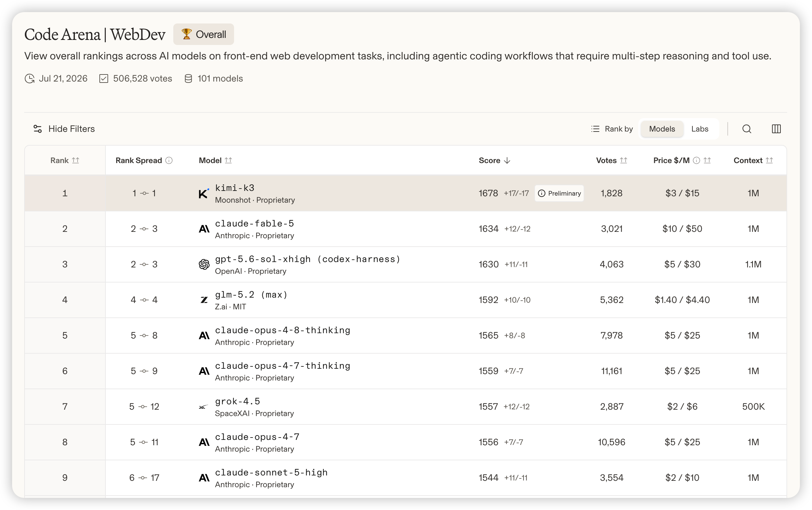
Task: Open the grok-4.5 model link
Action: [x=238, y=402]
